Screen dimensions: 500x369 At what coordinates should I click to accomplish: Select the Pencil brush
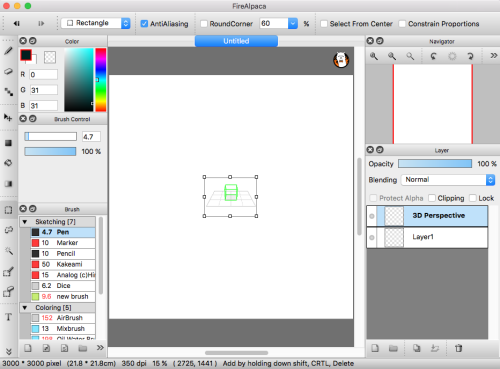63,254
